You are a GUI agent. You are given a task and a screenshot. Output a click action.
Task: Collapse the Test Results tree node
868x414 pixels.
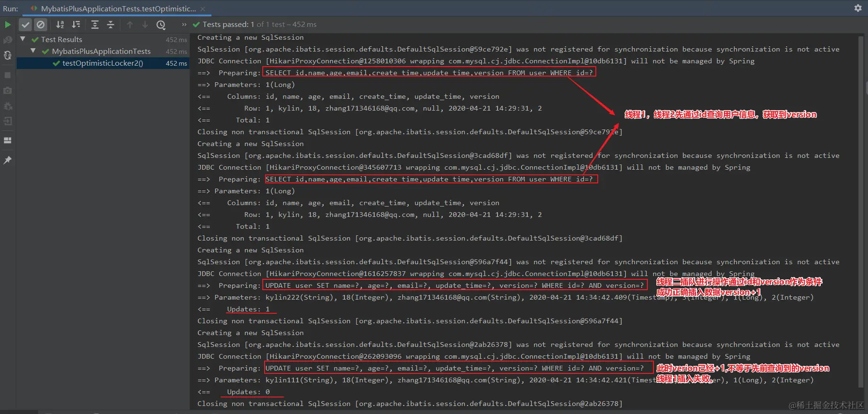(x=23, y=39)
